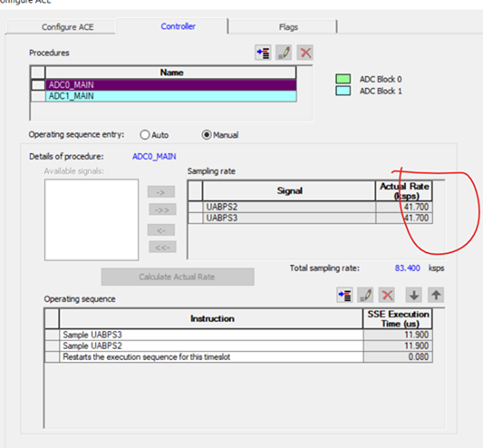Click the 0.080 execution time cell
Screen dimensions: 483x448
click(398, 357)
